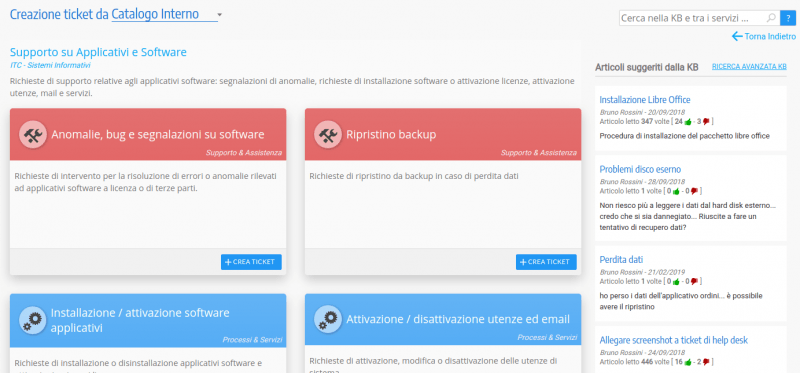Select Attivazione / disattivazione utenze ed email title

pyautogui.click(x=458, y=319)
